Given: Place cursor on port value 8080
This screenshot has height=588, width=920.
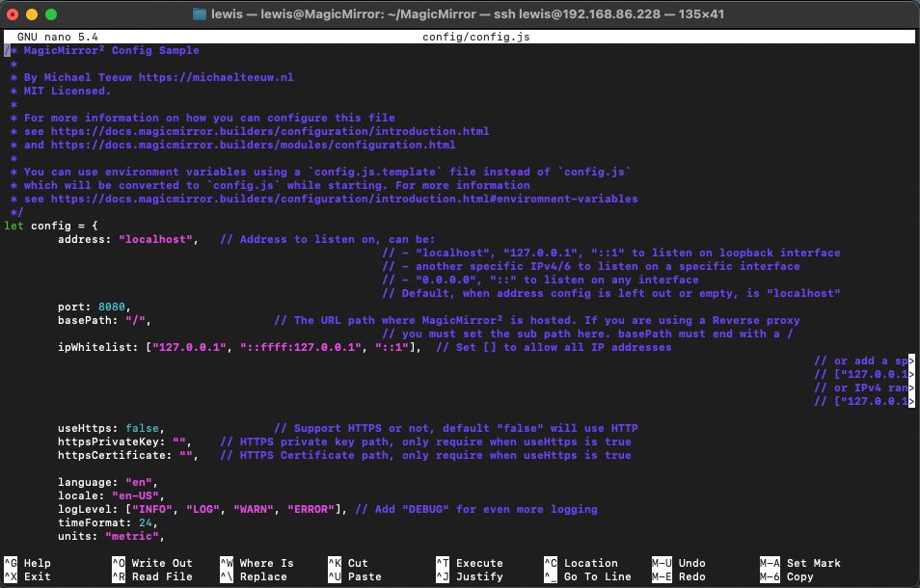Looking at the screenshot, I should [112, 307].
